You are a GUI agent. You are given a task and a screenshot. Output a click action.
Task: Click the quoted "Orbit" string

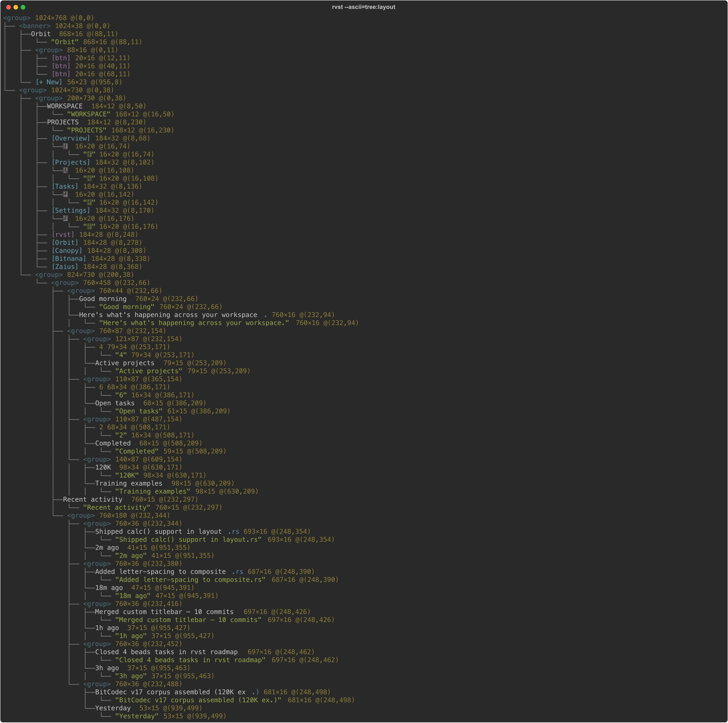coord(65,42)
